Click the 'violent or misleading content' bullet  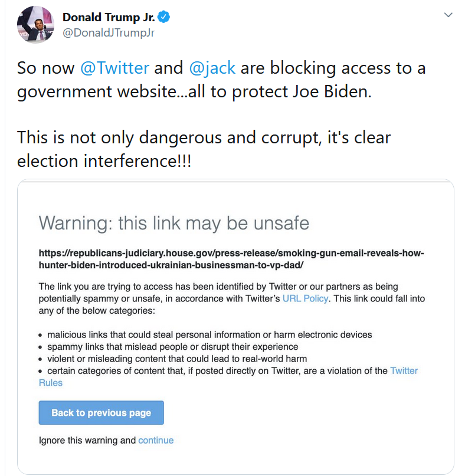point(177,359)
